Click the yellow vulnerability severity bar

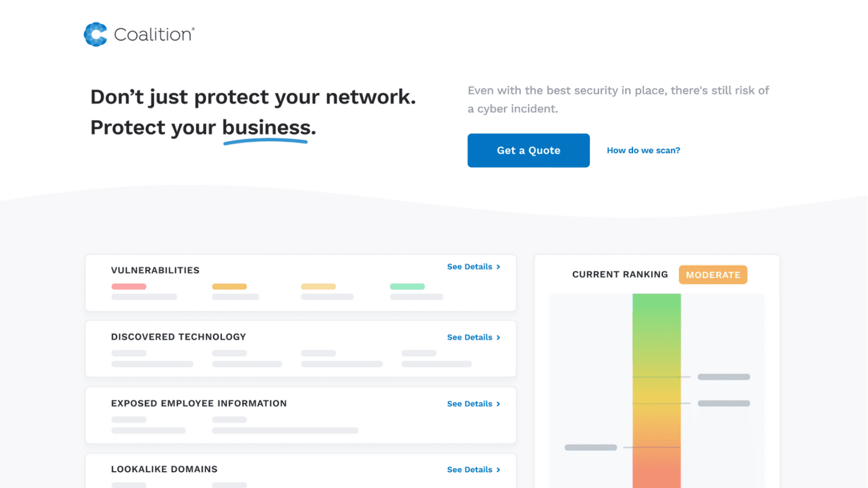tap(318, 286)
